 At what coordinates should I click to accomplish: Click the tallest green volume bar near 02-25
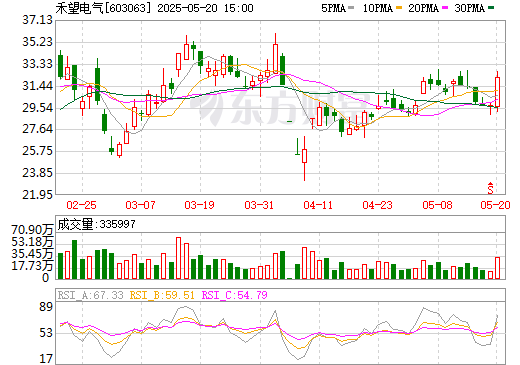tap(74, 259)
